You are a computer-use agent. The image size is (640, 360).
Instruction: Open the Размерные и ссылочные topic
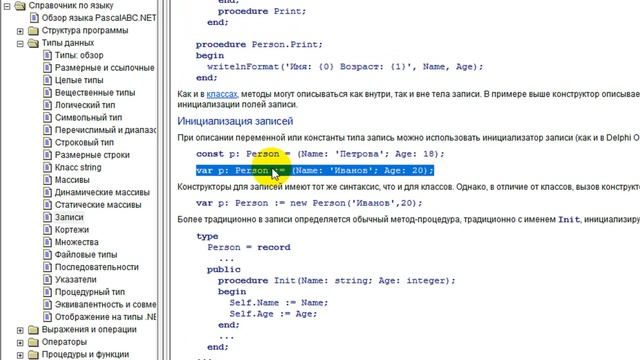pyautogui.click(x=105, y=68)
